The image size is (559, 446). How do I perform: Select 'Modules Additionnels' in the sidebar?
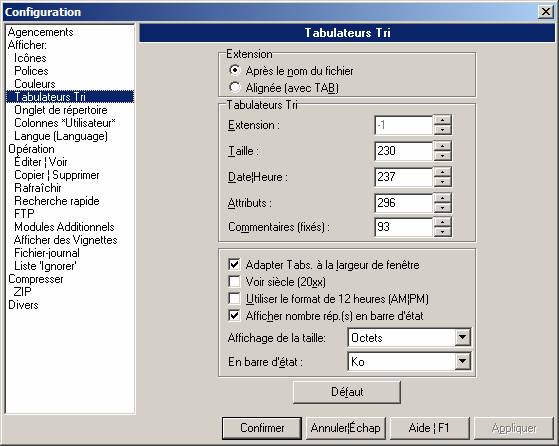coord(64,227)
